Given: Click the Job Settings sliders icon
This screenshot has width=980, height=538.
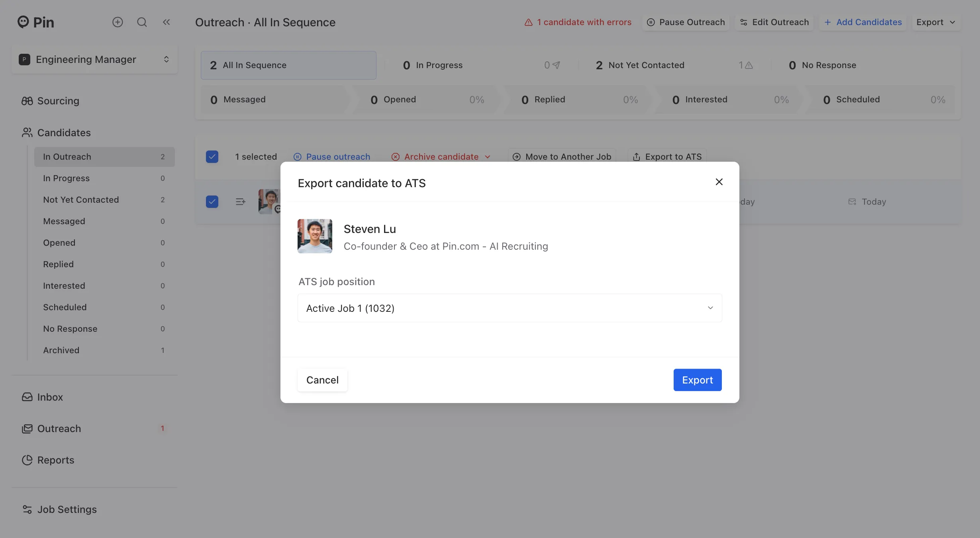Looking at the screenshot, I should pyautogui.click(x=27, y=509).
